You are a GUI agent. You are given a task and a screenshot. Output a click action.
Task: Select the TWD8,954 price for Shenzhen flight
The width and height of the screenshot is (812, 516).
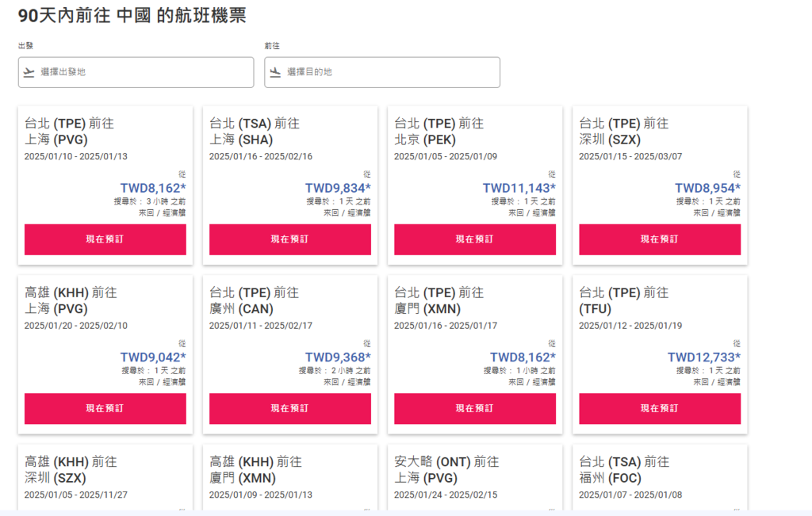(707, 188)
